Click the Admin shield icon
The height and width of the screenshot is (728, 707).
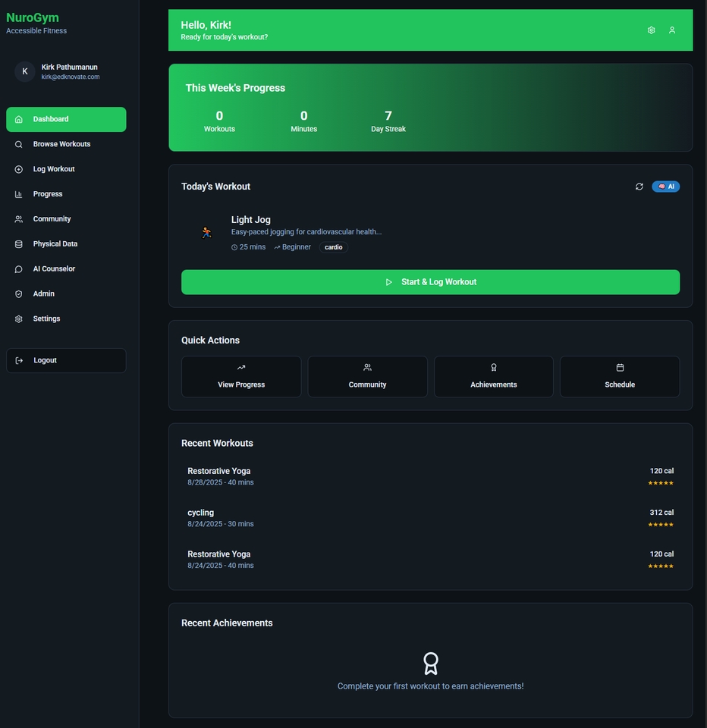tap(18, 294)
